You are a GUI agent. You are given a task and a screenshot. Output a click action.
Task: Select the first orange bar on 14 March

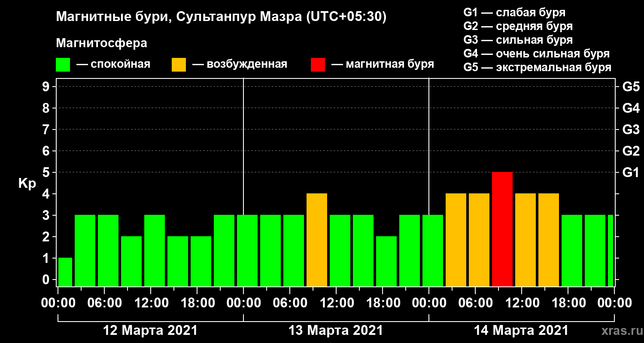point(456,240)
